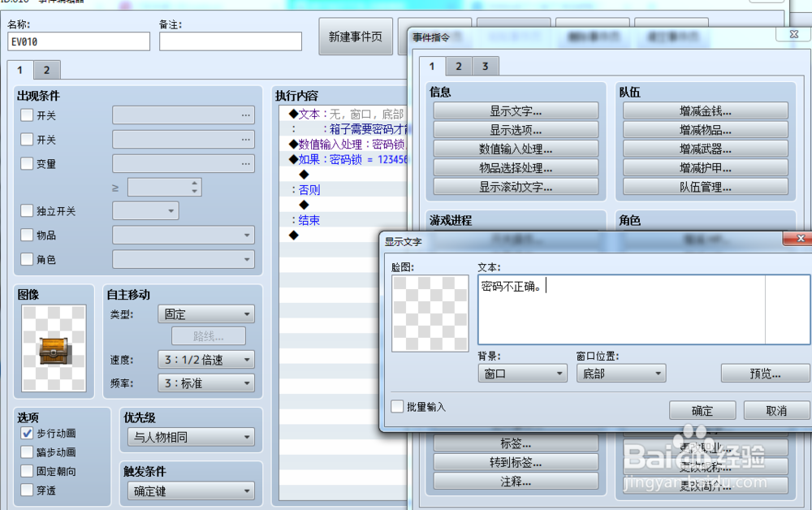The height and width of the screenshot is (510, 812).
Task: Open the 角色 condition dropdown
Action: (184, 259)
